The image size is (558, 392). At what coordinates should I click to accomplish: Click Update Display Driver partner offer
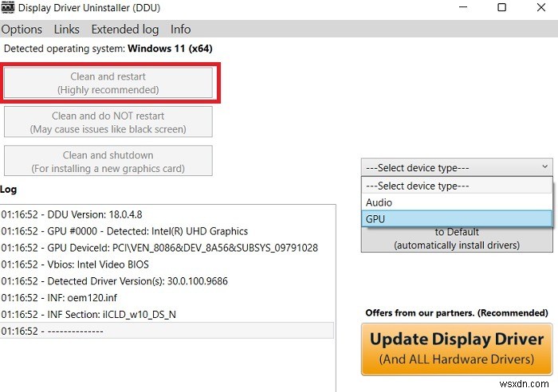click(457, 349)
